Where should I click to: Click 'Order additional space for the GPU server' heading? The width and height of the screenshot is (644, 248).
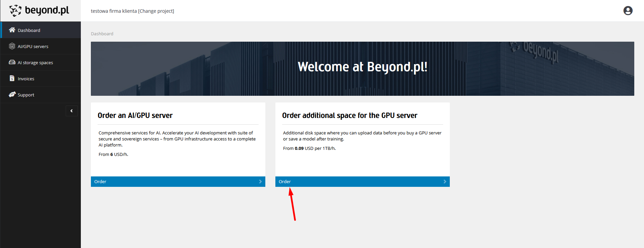pyautogui.click(x=350, y=115)
